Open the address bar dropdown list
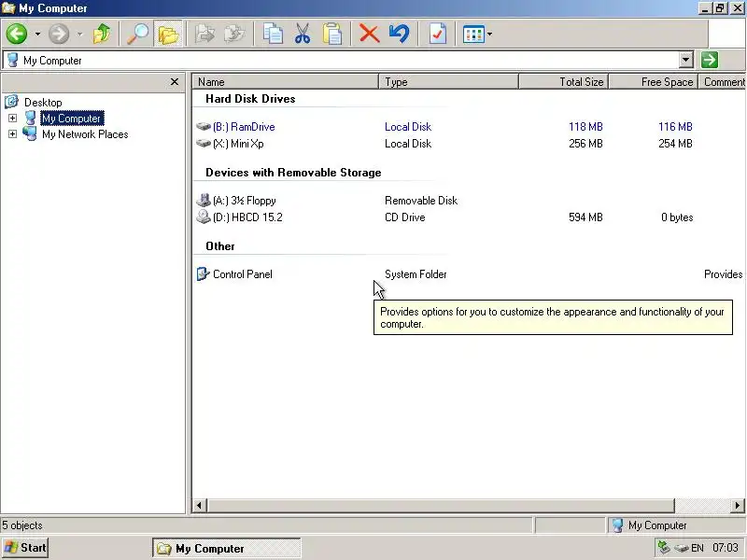This screenshot has height=560, width=747. click(686, 60)
